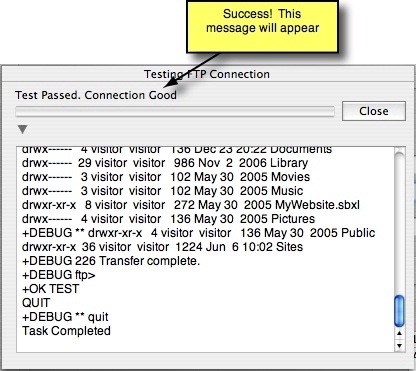
Task: Click the Movies directory line in log
Action: pos(166,177)
